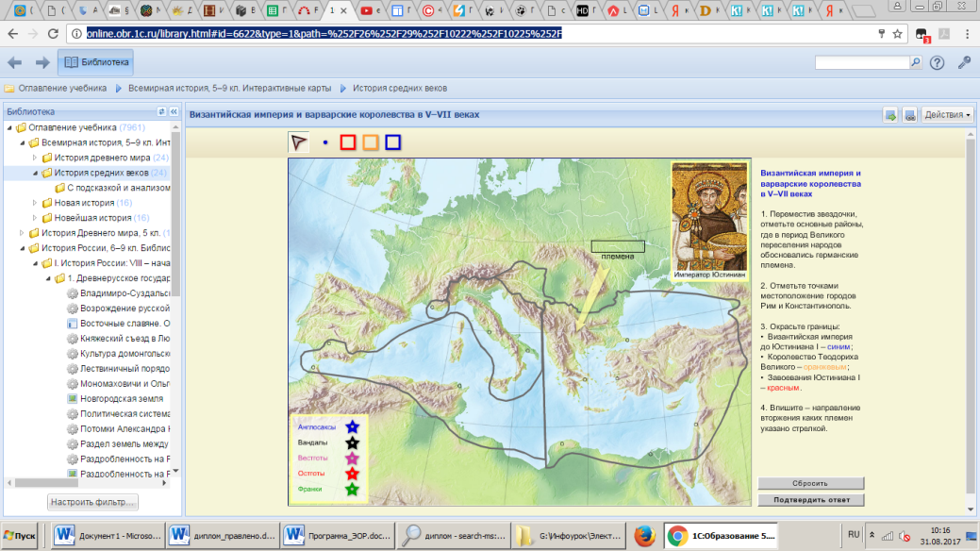
Task: Select the blue dot point tool
Action: (325, 142)
